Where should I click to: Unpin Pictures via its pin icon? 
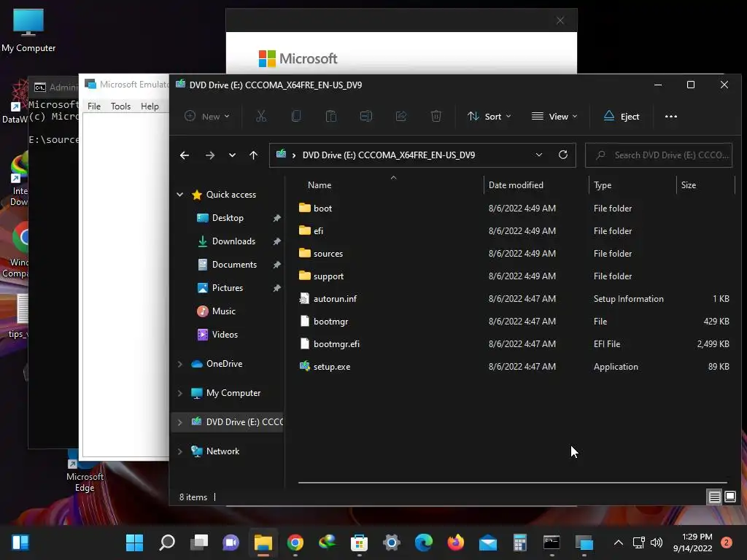(x=276, y=288)
